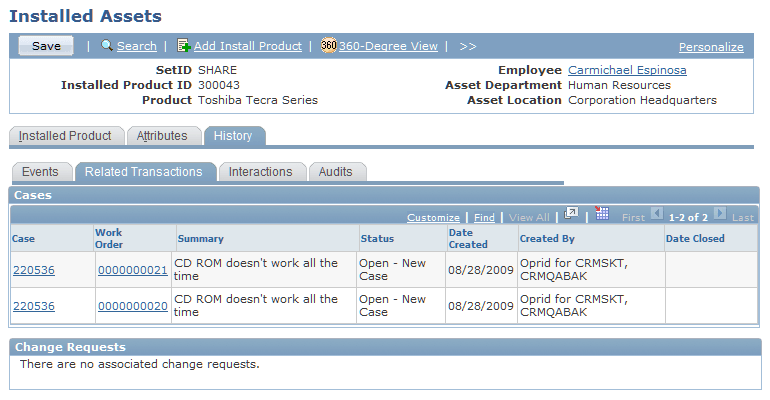Click the '1-2 of 2' row counter

(688, 217)
